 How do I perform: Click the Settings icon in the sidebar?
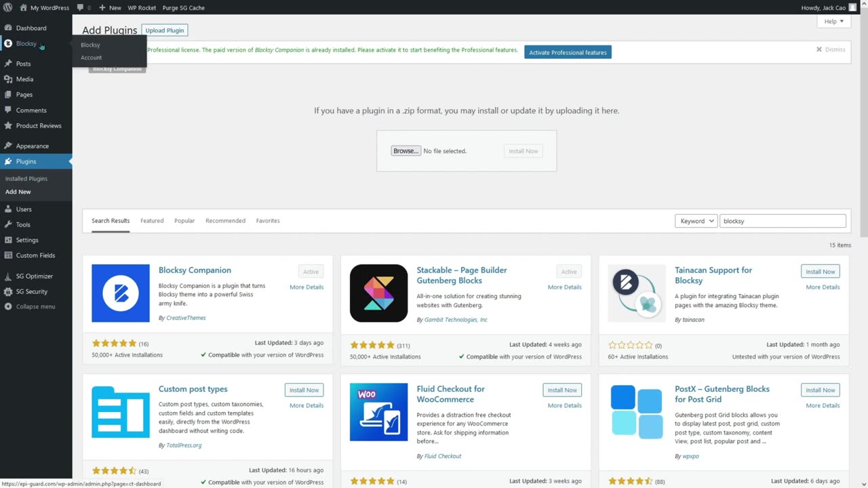(8, 240)
